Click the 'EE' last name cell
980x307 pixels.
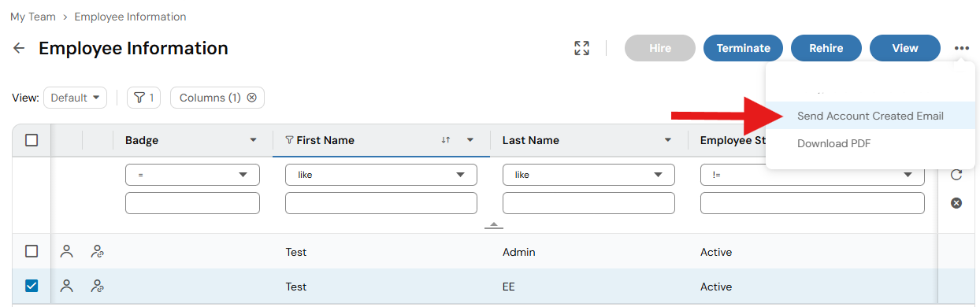[509, 287]
